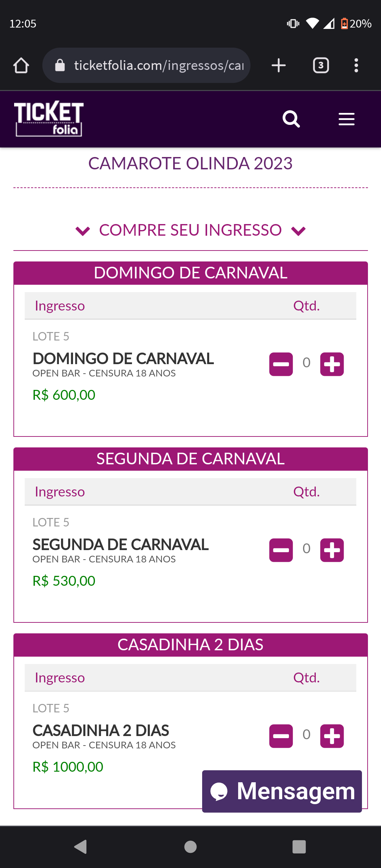Open the hamburger menu in site header
Image resolution: width=381 pixels, height=868 pixels.
click(x=346, y=119)
